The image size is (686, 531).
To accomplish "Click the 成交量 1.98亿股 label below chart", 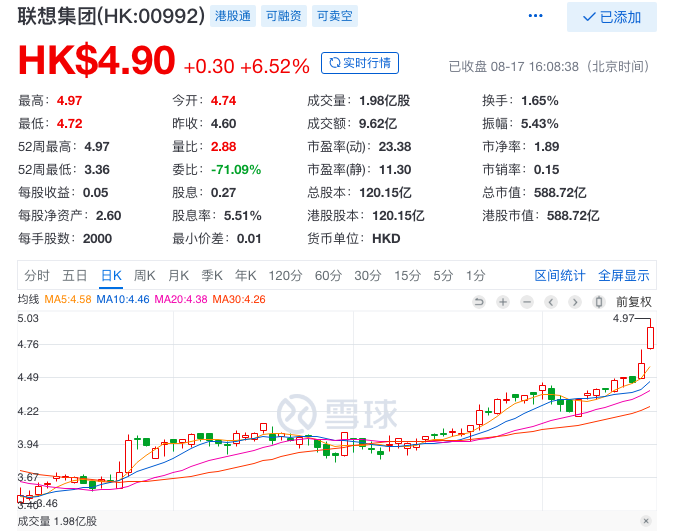I will (57, 521).
